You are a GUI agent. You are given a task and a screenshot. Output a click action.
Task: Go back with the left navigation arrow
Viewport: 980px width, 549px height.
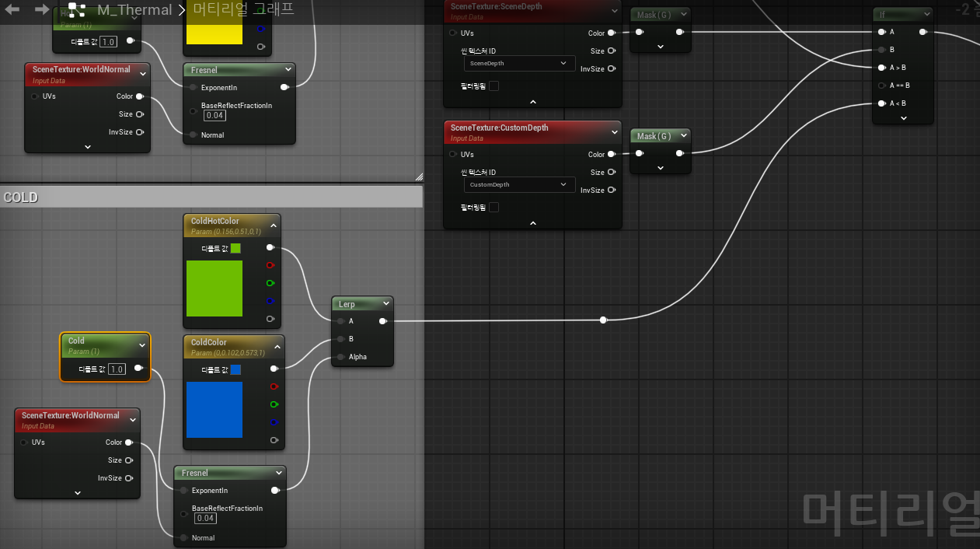pos(12,10)
